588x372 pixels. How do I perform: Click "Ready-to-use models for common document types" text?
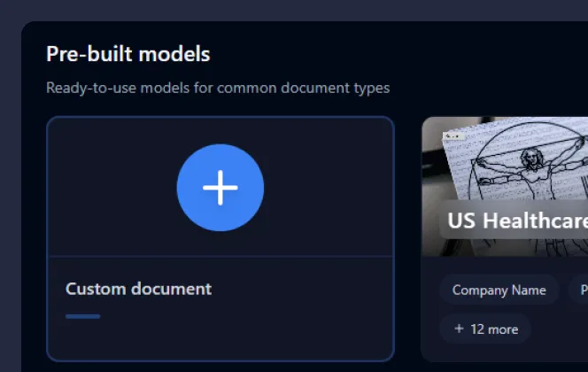(218, 88)
